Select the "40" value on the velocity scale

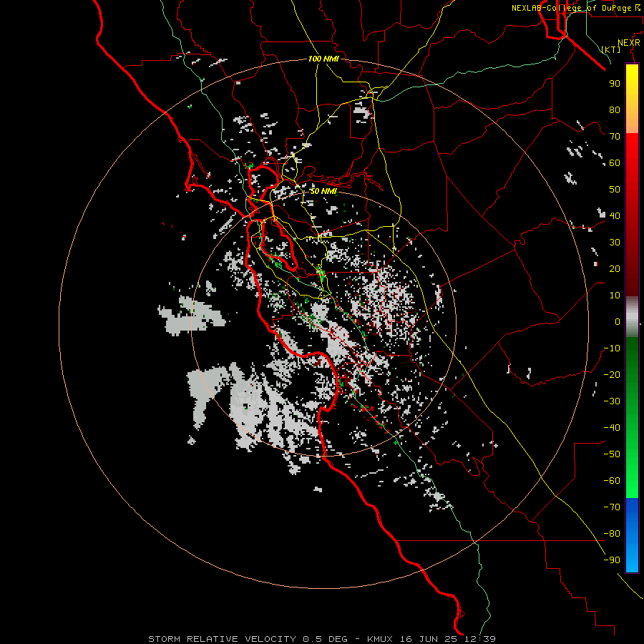[615, 216]
